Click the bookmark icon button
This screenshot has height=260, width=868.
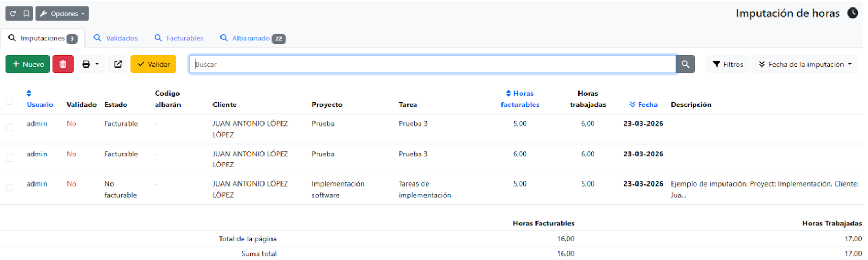tap(26, 14)
